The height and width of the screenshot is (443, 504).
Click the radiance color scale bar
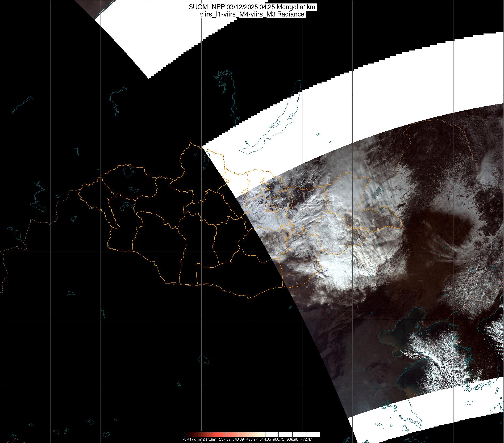pos(252,435)
